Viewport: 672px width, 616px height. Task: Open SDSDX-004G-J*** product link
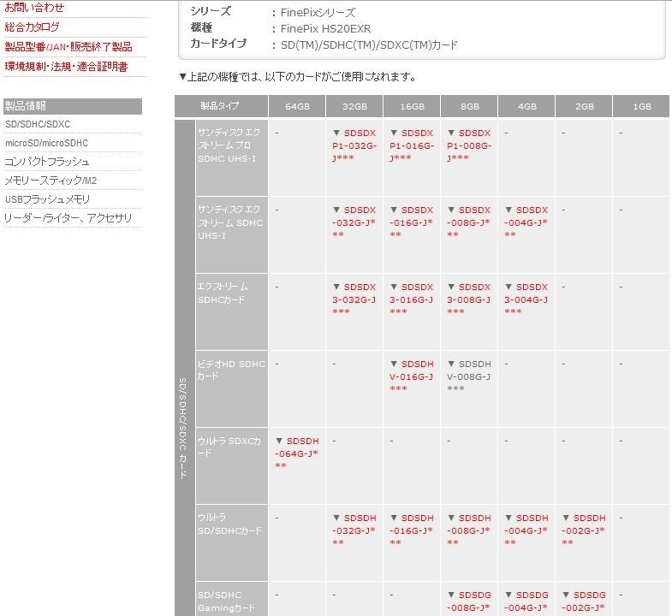(526, 222)
